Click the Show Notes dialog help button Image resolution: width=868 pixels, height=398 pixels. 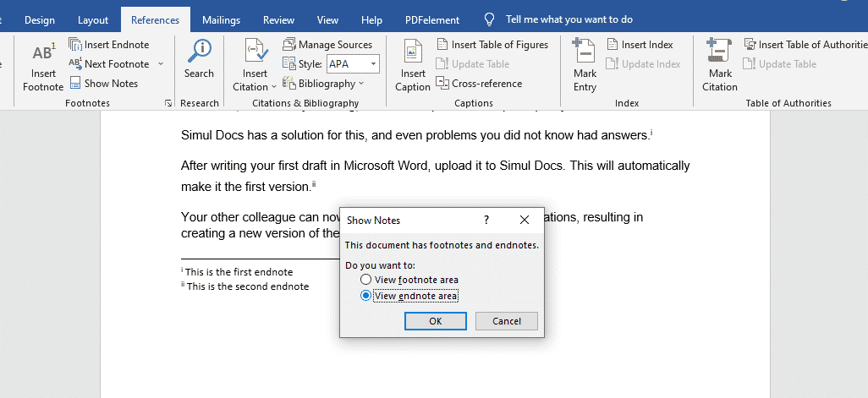click(x=486, y=220)
